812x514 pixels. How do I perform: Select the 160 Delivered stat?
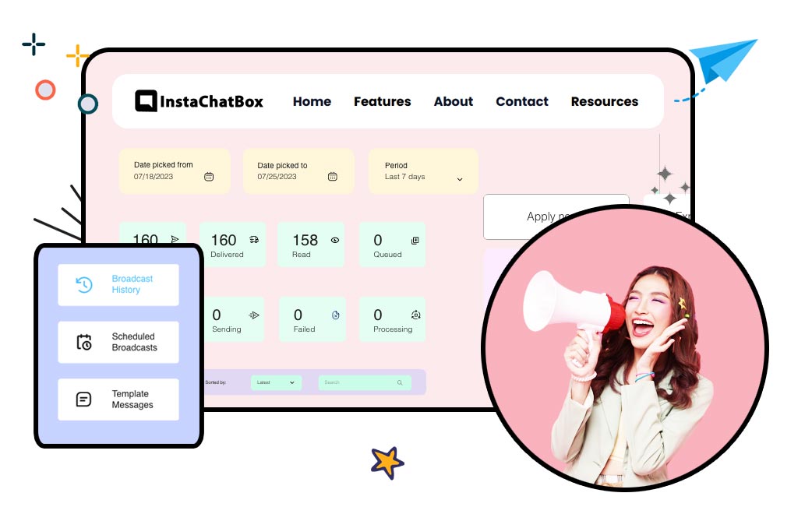(232, 245)
